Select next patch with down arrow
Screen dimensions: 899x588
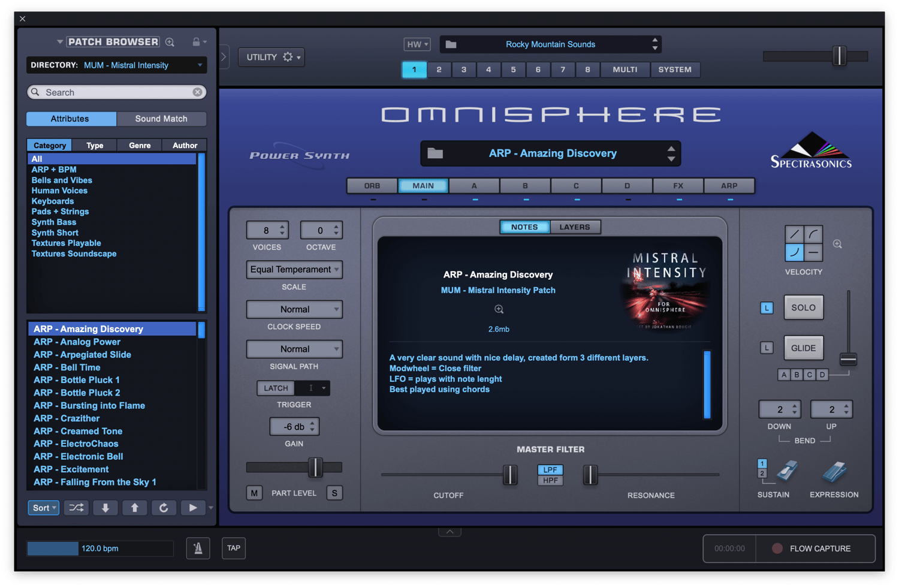click(105, 508)
